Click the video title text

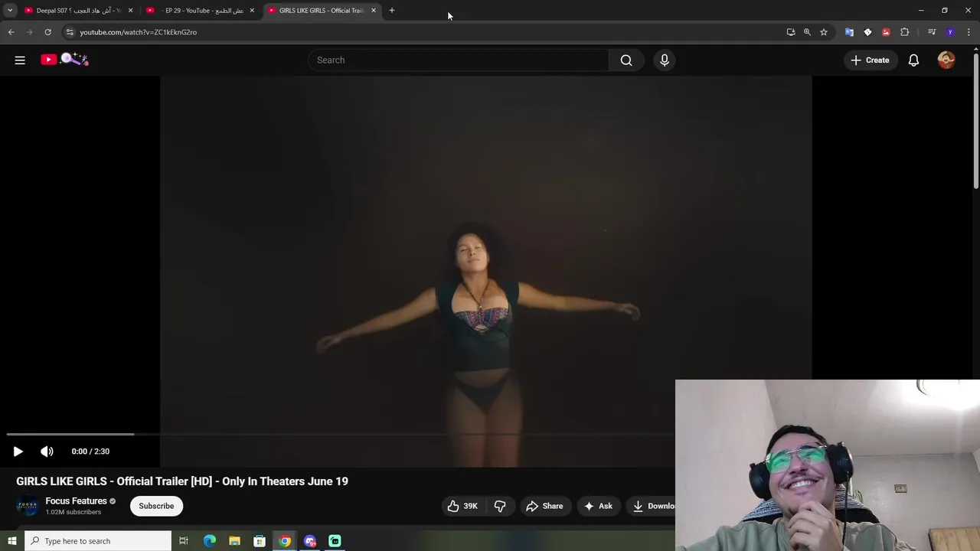[182, 481]
